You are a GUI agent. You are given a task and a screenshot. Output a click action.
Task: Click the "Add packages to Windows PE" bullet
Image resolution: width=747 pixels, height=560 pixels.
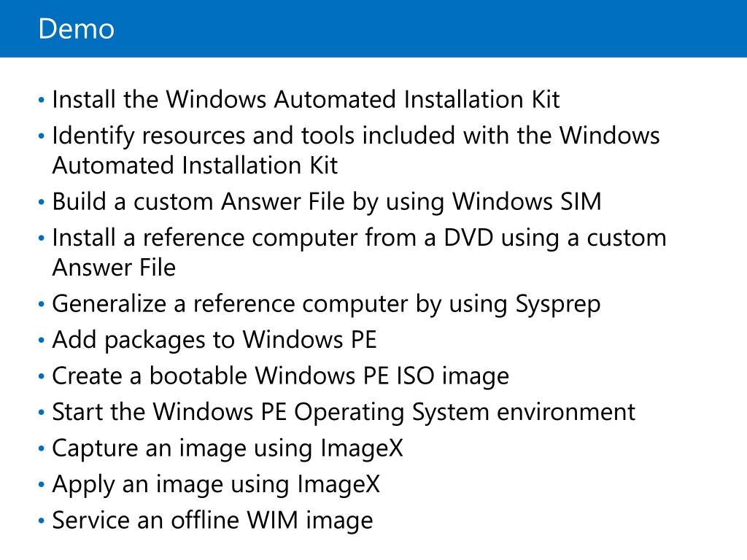point(214,340)
